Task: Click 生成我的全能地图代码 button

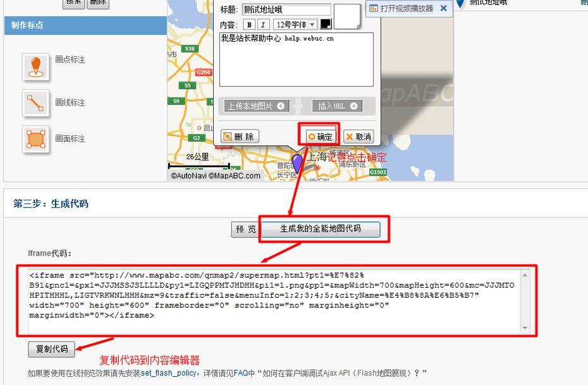Action: click(x=321, y=229)
